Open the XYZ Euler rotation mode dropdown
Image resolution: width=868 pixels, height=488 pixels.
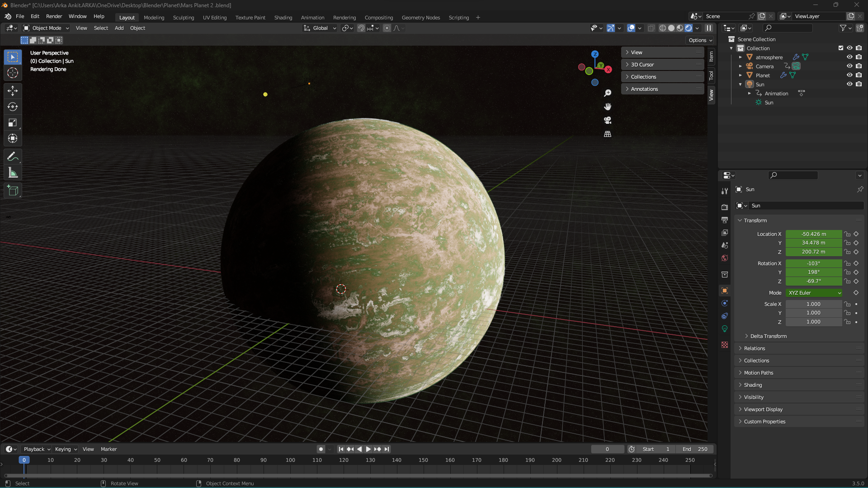point(814,293)
